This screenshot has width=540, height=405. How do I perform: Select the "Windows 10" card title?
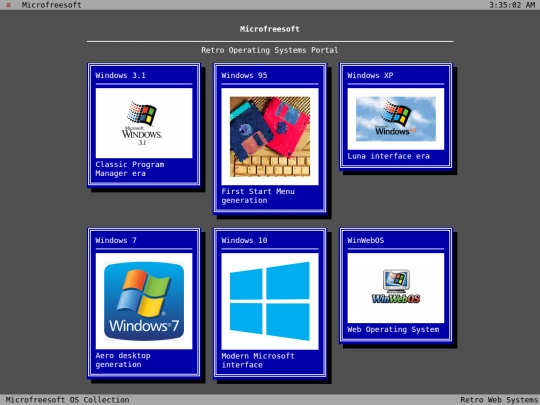click(244, 240)
